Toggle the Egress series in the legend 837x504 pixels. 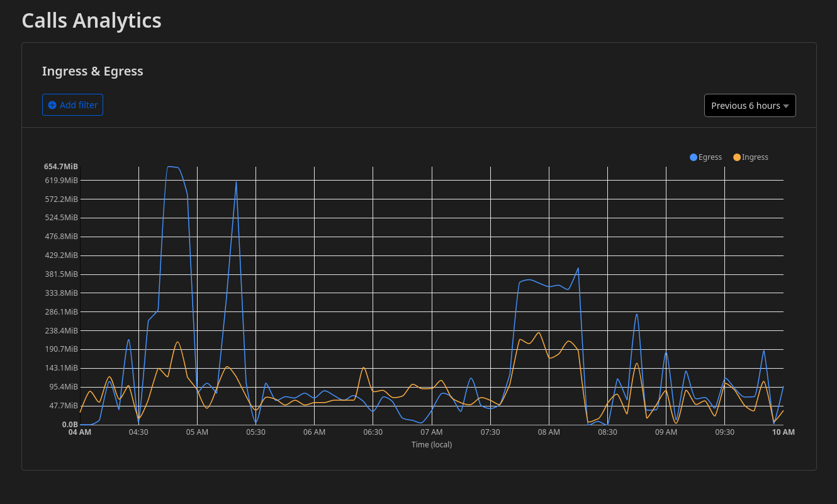pyautogui.click(x=709, y=157)
